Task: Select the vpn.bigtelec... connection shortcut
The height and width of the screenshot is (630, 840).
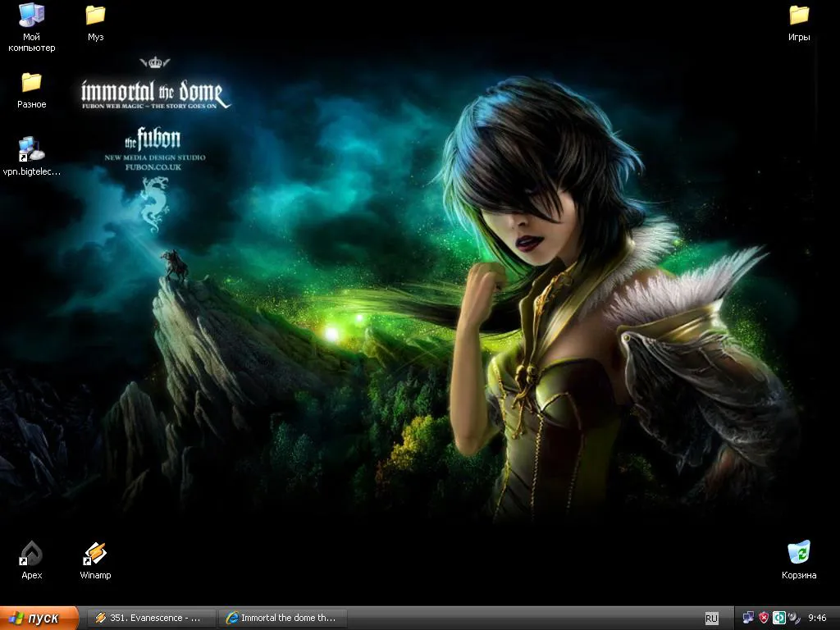Action: click(32, 157)
